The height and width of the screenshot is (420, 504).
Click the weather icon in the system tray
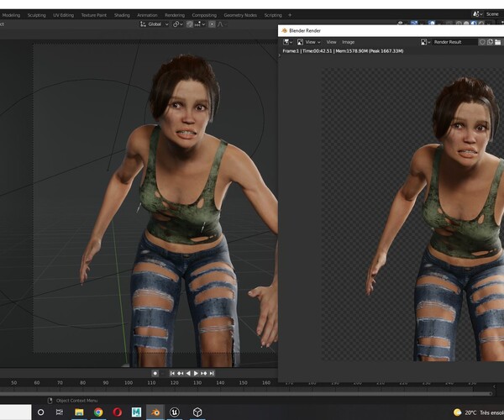(x=458, y=412)
